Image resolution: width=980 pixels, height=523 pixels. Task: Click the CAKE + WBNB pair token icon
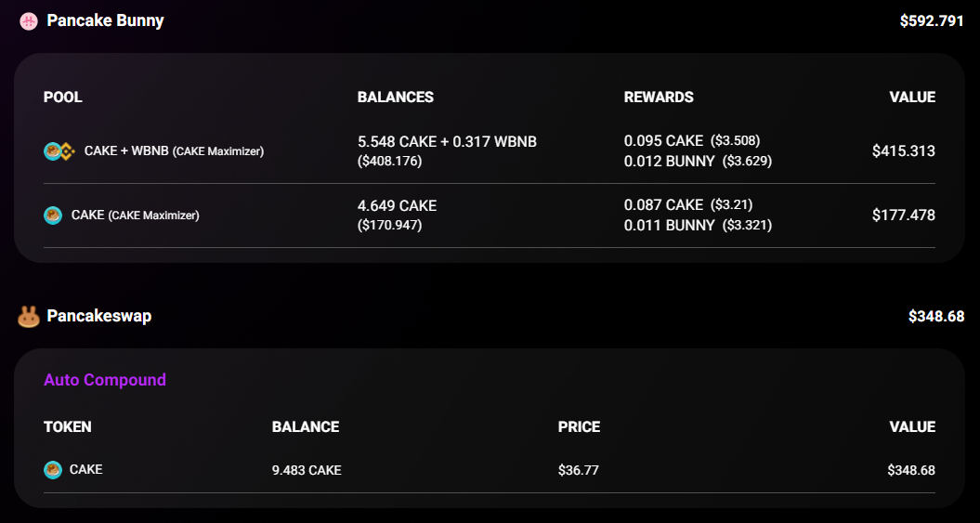59,151
